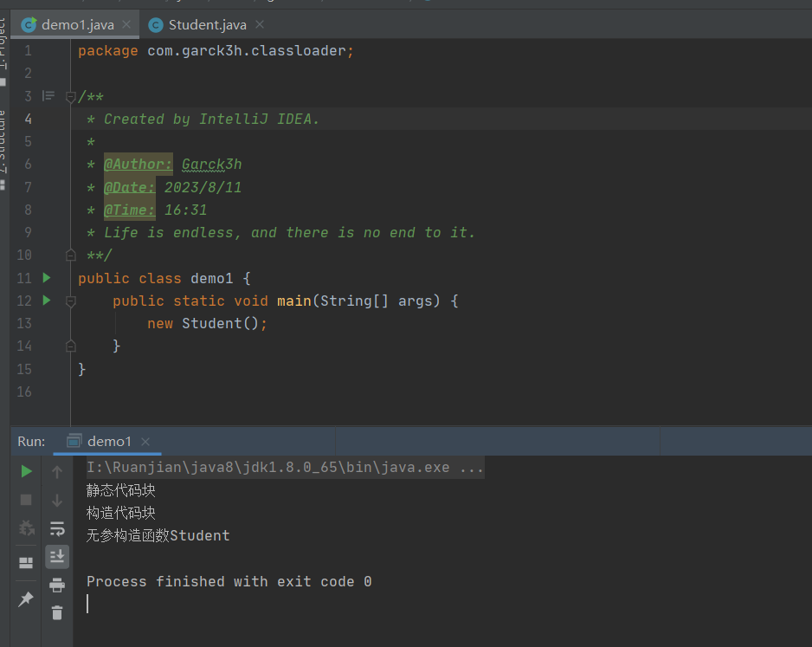Click the Run: panel label
The width and height of the screenshot is (812, 647).
point(31,442)
